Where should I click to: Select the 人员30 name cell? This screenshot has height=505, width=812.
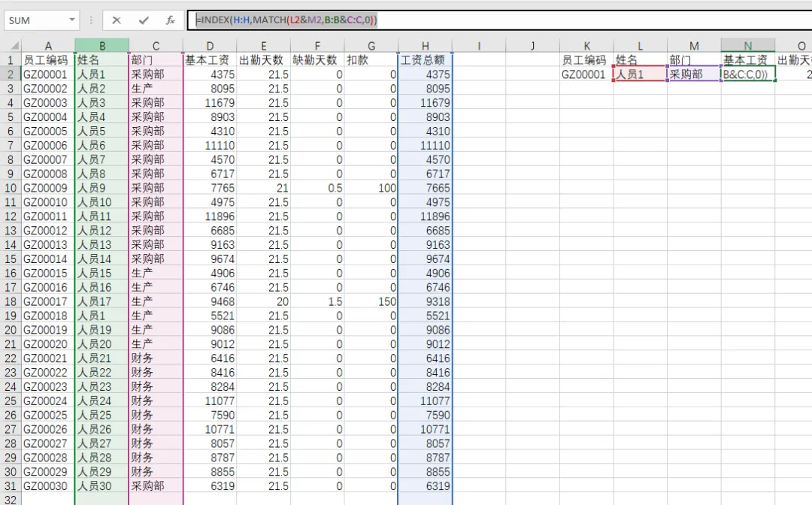coord(102,486)
